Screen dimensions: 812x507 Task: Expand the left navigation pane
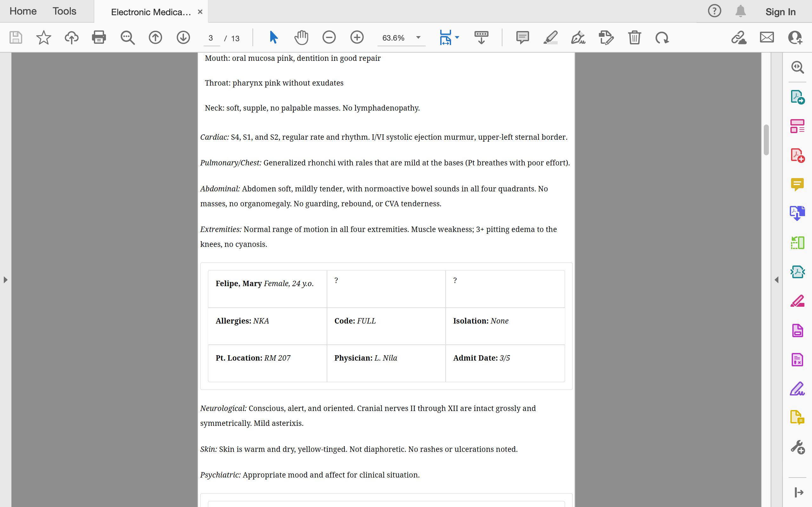point(5,280)
